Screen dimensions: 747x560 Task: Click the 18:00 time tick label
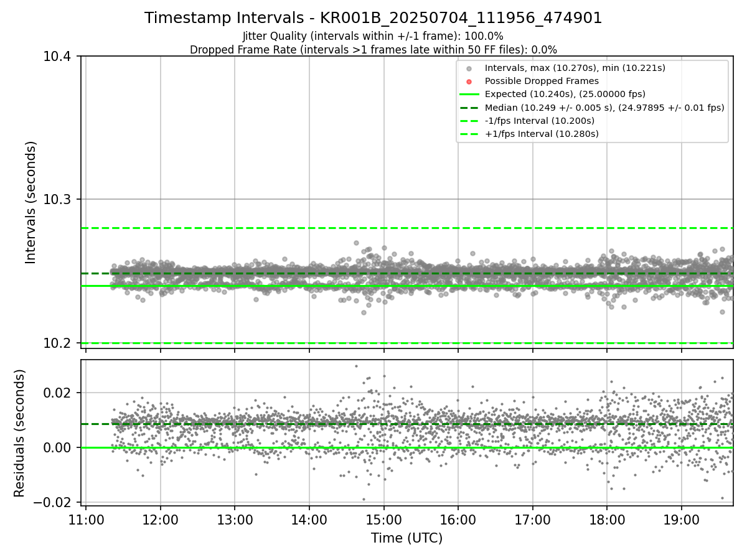pos(607,519)
